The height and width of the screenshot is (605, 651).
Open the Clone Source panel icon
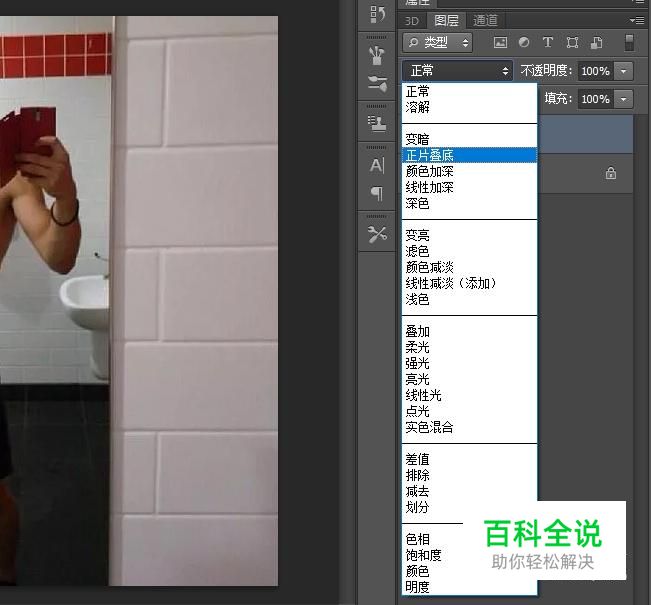tap(377, 123)
